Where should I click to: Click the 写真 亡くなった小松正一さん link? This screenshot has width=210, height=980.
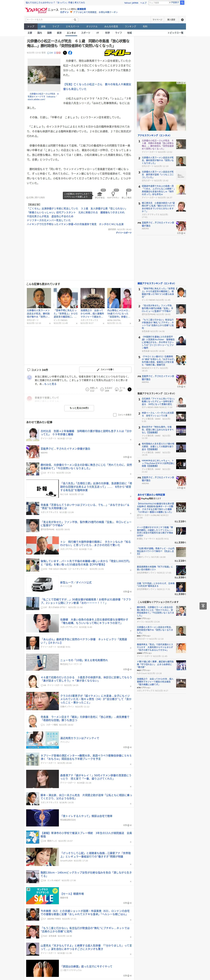coord(97,87)
